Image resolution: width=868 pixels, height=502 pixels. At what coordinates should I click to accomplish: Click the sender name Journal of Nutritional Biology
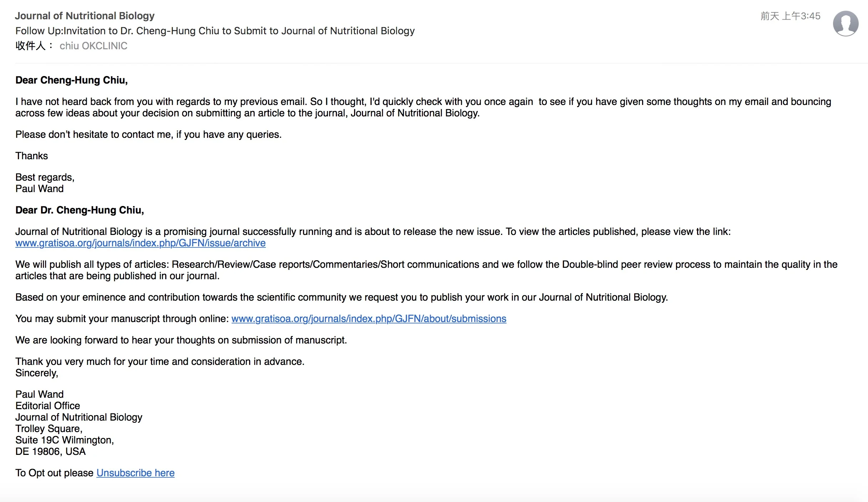point(85,16)
